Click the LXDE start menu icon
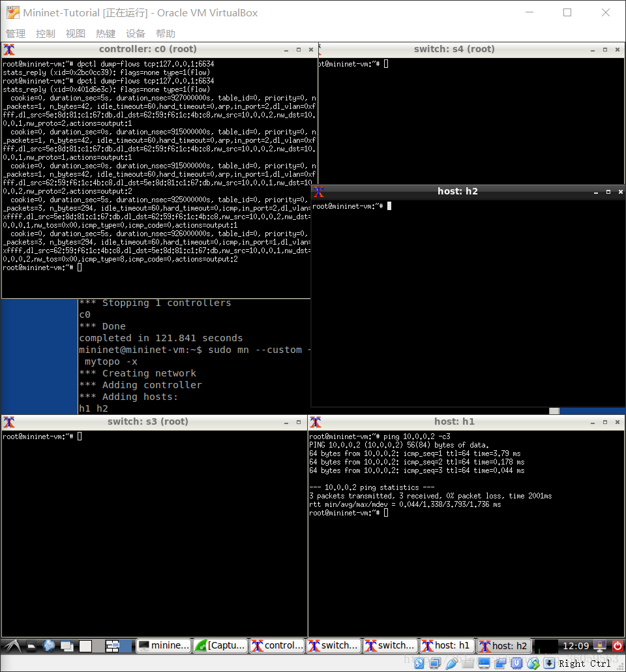Viewport: 626px width, 672px height. coord(12,646)
